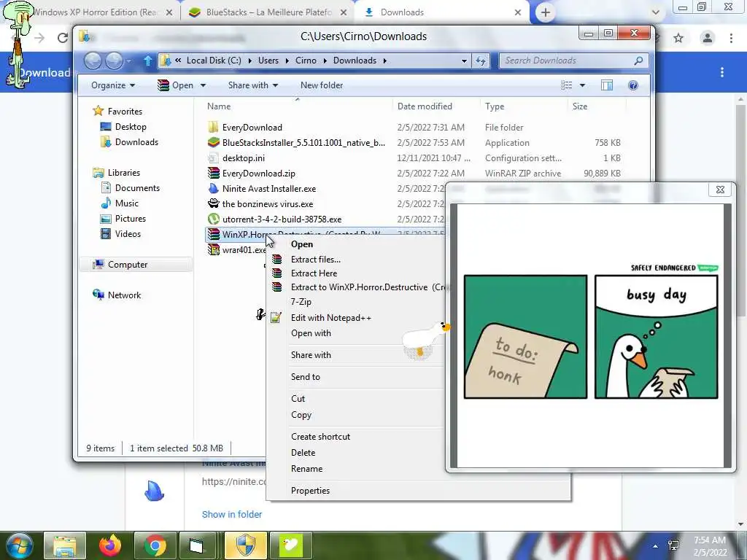Open Chrome from the taskbar
This screenshot has height=560, width=747.
pos(155,545)
